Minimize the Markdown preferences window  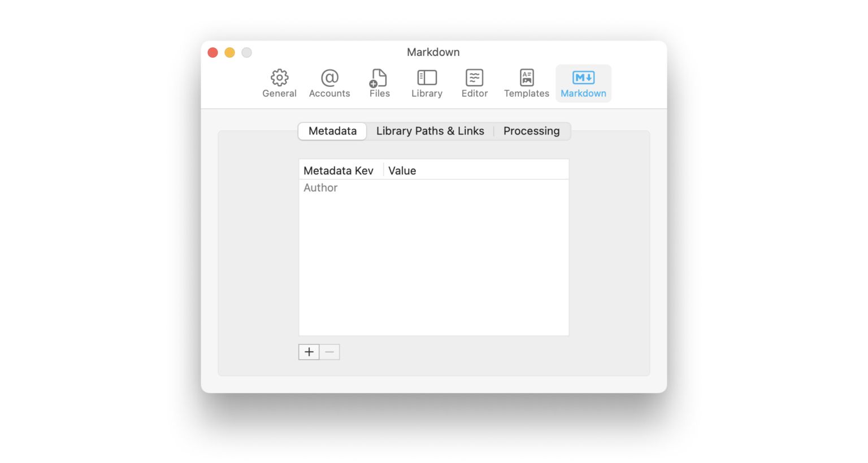pos(229,52)
